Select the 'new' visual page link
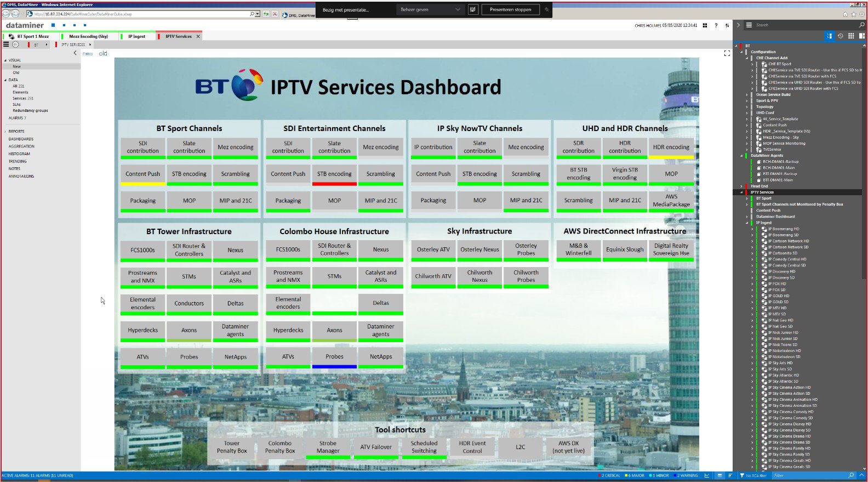 tap(88, 54)
